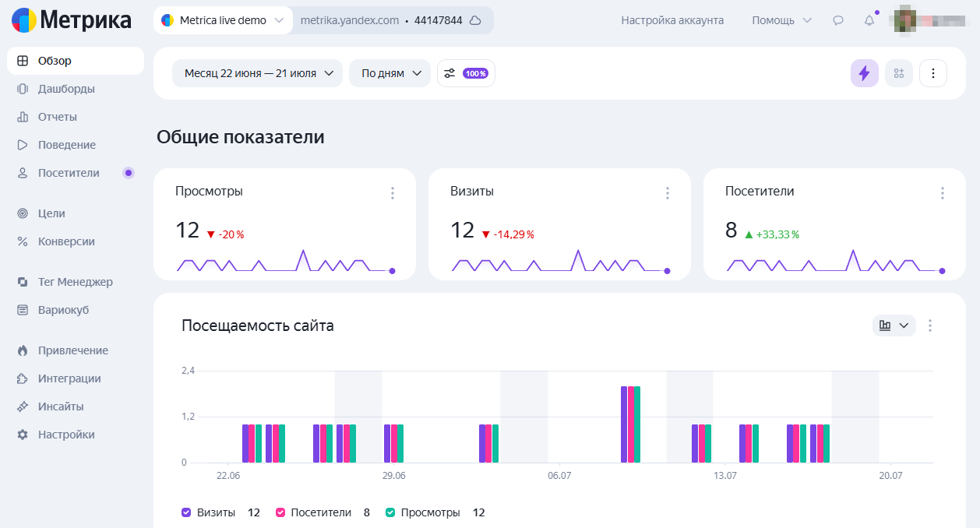Toggle the Посетители legend checkbox

coord(280,512)
